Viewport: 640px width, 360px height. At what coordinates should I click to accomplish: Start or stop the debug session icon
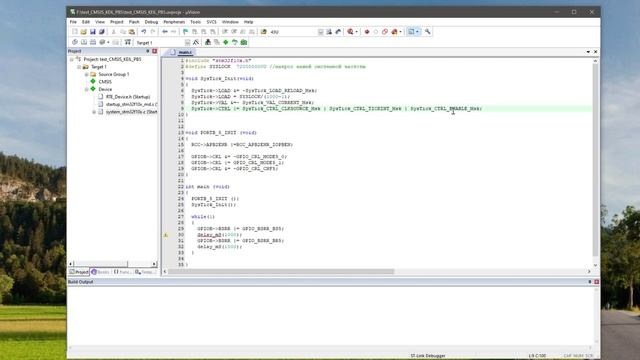pyautogui.click(x=350, y=31)
